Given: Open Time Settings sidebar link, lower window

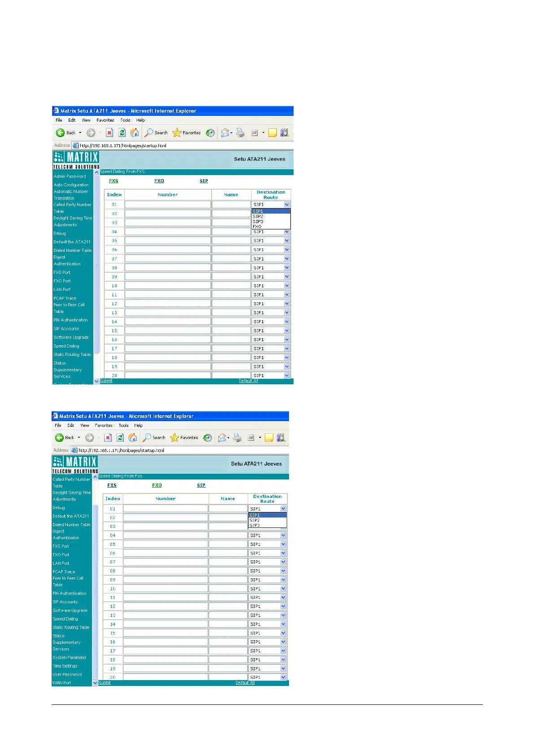Looking at the screenshot, I should point(65,666).
